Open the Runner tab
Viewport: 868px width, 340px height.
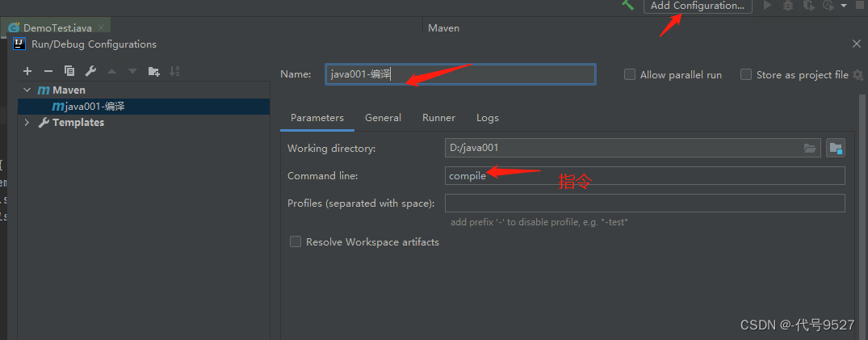(x=438, y=118)
